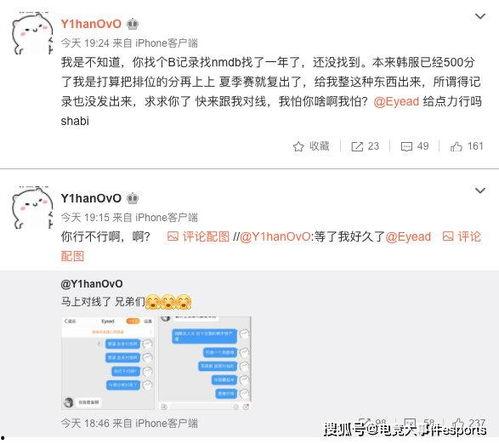The image size is (499, 444).
Task: Open the @Eyead mention in first post
Action: click(396, 101)
